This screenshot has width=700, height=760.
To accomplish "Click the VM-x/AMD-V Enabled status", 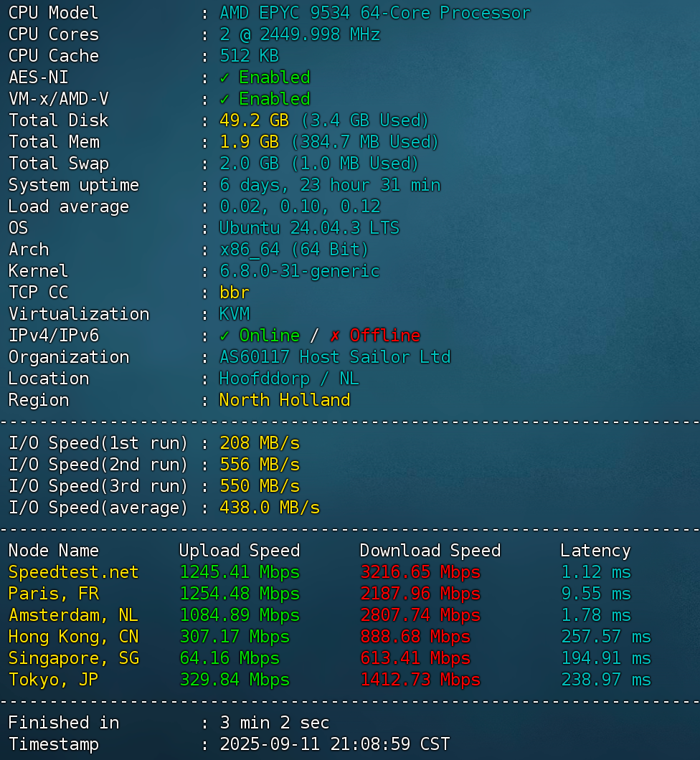I will tap(265, 99).
